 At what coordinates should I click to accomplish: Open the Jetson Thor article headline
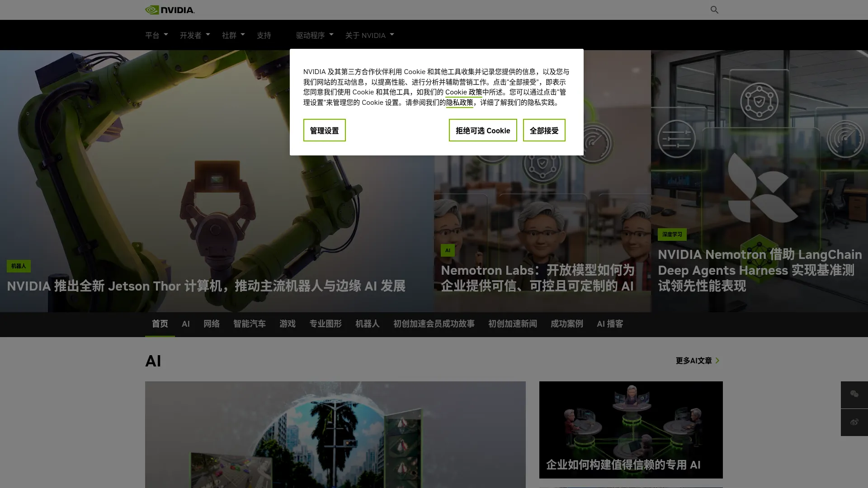click(x=206, y=286)
